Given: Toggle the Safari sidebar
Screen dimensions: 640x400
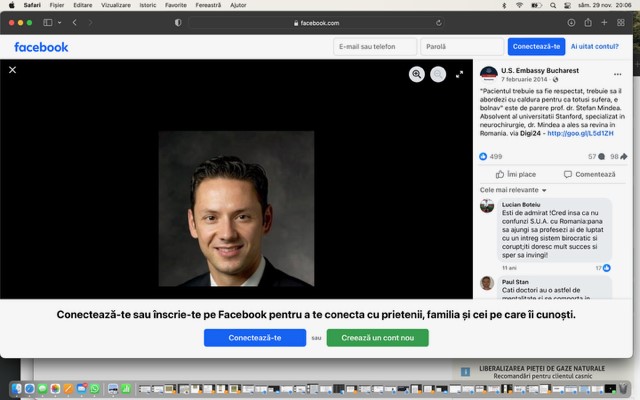Looking at the screenshot, I should [48, 22].
